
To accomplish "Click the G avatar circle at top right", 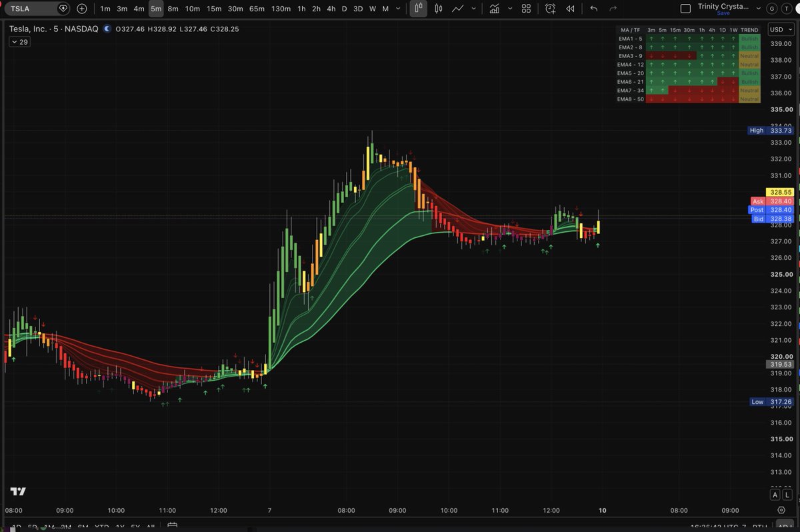I will point(771,9).
